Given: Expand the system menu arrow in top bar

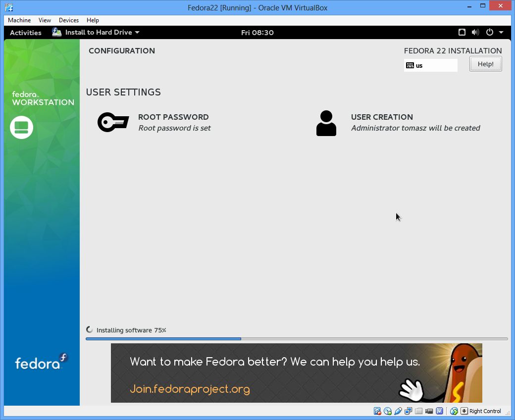Looking at the screenshot, I should point(501,32).
